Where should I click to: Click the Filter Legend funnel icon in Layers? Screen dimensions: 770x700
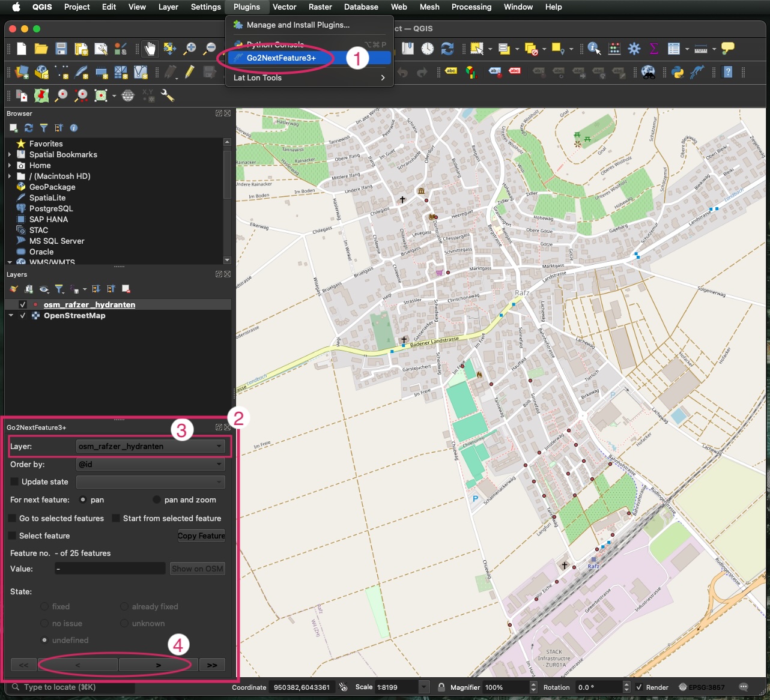(x=59, y=289)
